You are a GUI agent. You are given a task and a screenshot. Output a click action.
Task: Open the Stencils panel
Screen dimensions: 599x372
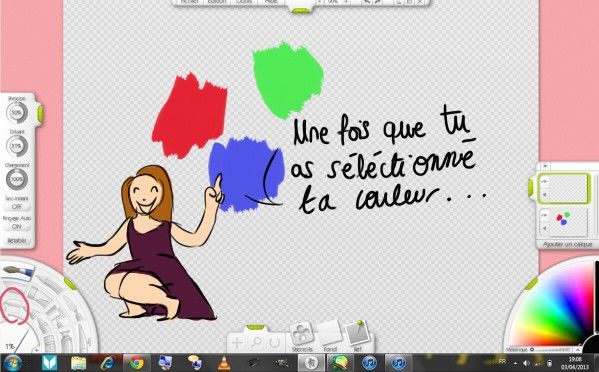(x=302, y=334)
